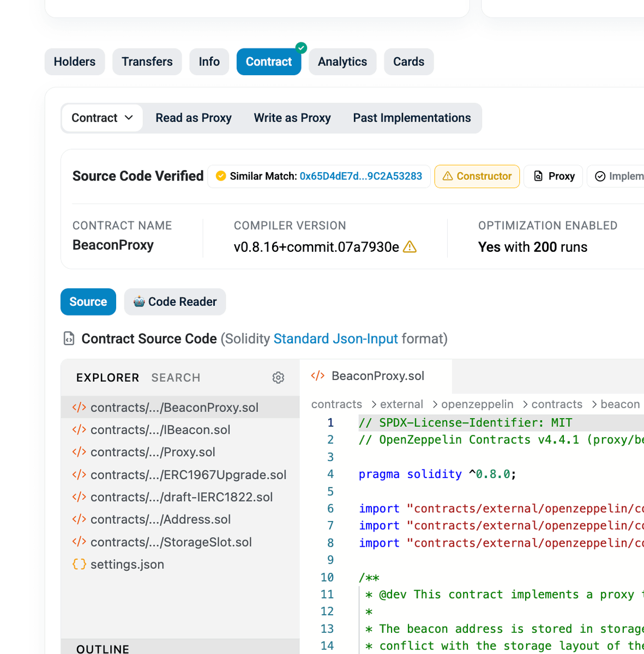644x654 pixels.
Task: Open contracts/.../Proxy.sol file
Action: point(180,452)
